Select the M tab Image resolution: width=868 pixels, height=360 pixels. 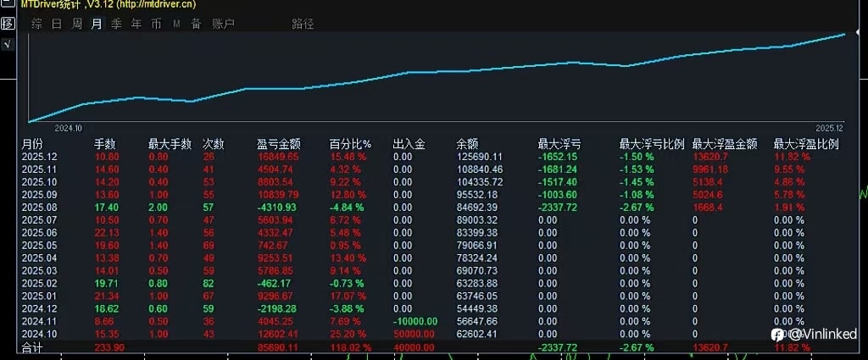(176, 24)
